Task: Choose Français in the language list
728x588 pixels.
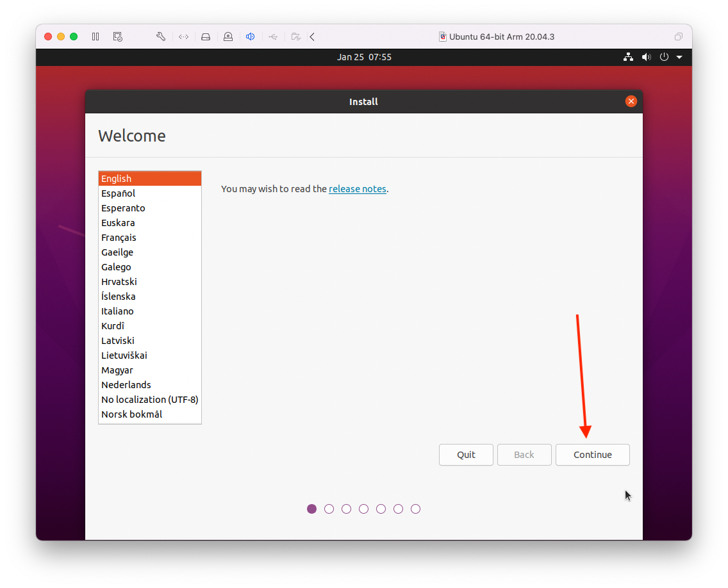Action: [x=119, y=238]
